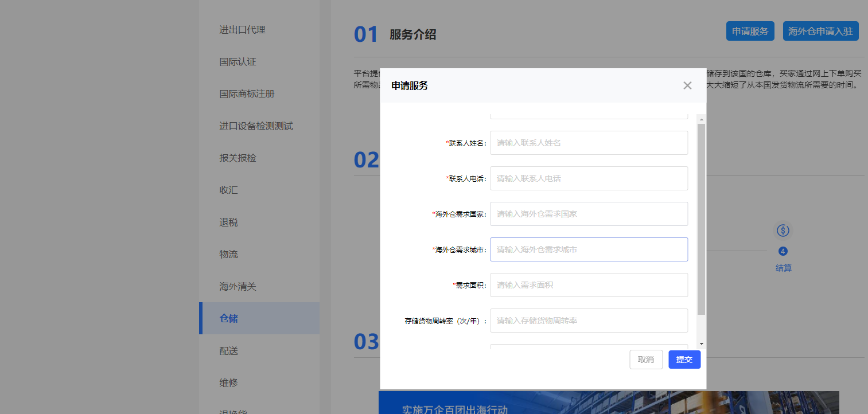Click the 申请服务 button at page top
868x414 pixels.
pos(750,31)
